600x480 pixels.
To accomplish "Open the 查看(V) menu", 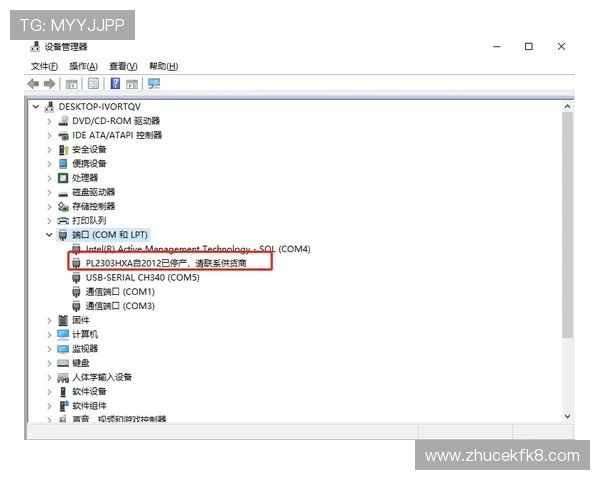I will pos(123,66).
